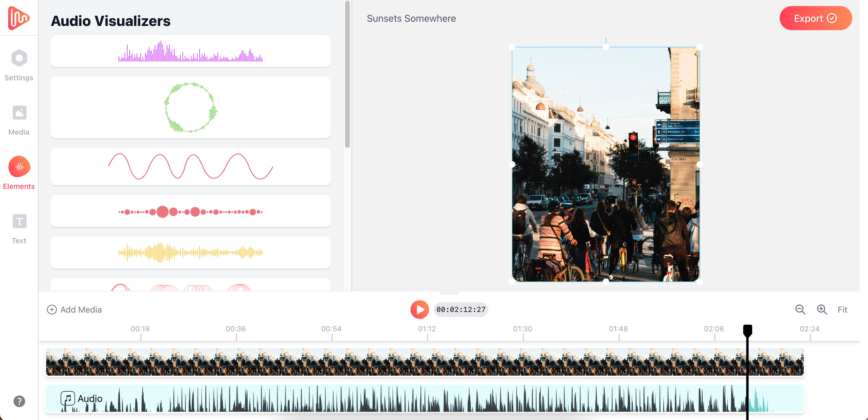Viewport: 868px width, 420px height.
Task: Click the help question mark icon
Action: point(19,401)
